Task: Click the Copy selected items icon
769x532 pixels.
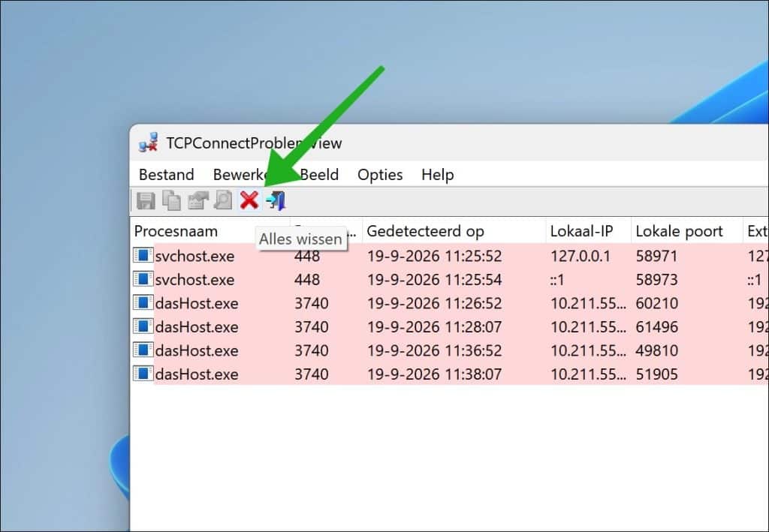Action: click(x=172, y=201)
